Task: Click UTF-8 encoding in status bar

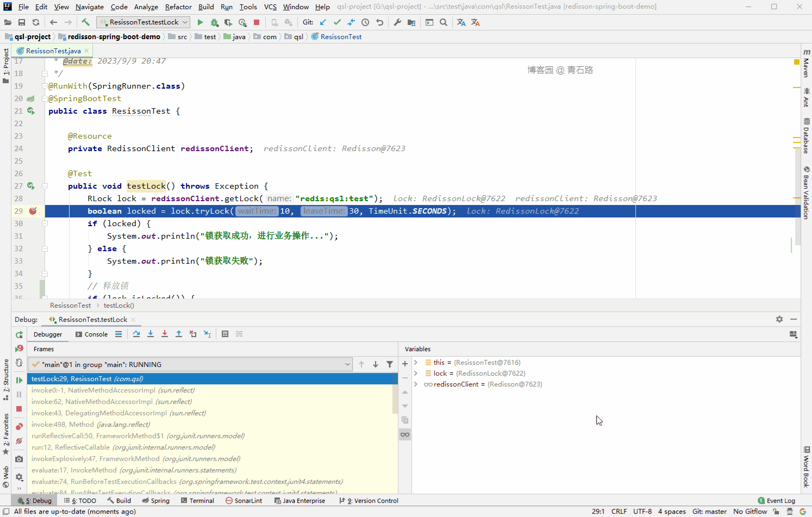Action: 642,511
